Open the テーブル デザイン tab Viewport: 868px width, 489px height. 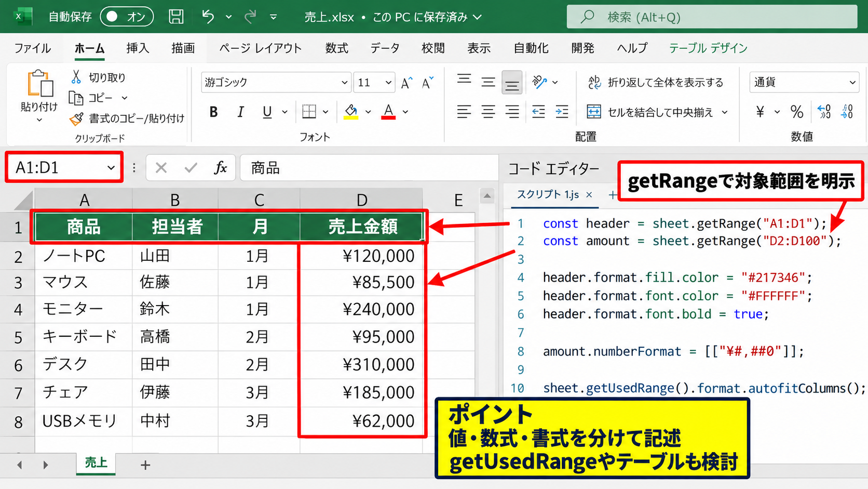coord(708,48)
